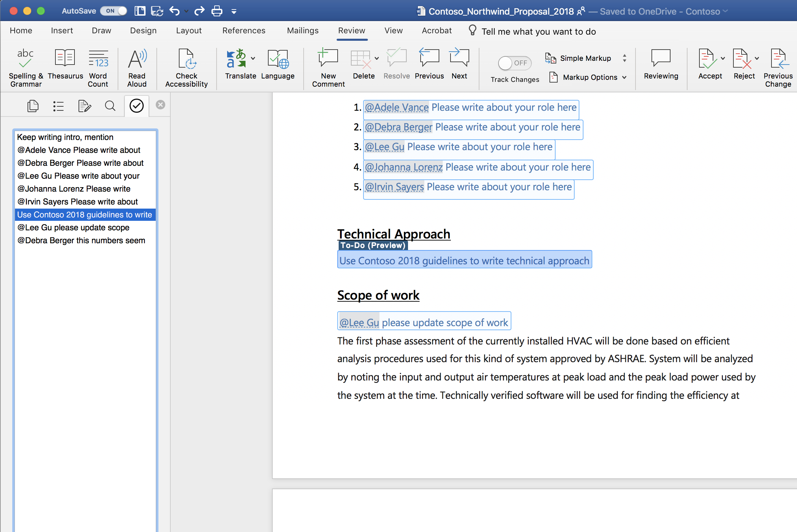797x532 pixels.
Task: Close the sidebar with the X button
Action: [x=160, y=105]
